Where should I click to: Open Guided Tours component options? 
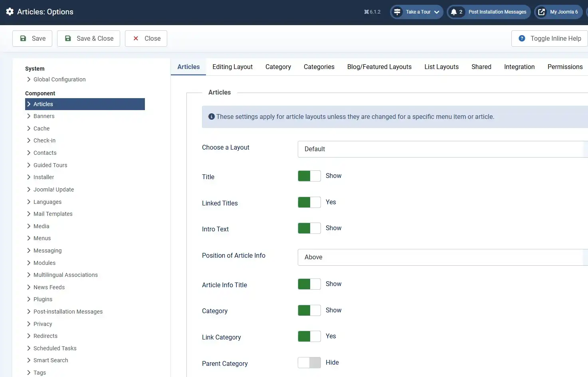coord(50,165)
